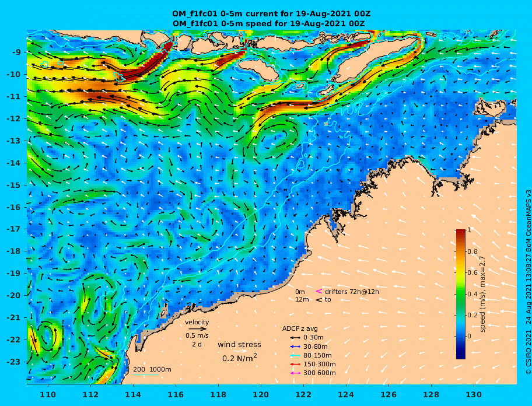Click the longitude axis label '116'
The image size is (532, 406).
click(x=176, y=395)
